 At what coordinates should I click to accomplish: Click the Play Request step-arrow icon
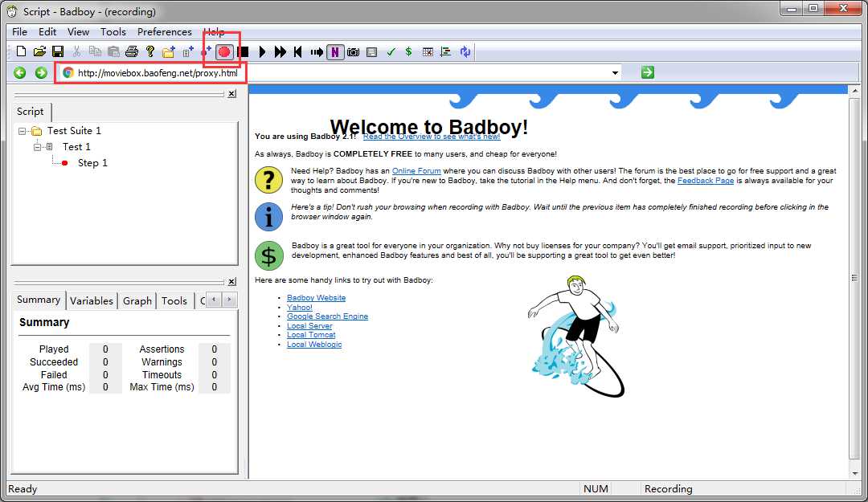[317, 52]
